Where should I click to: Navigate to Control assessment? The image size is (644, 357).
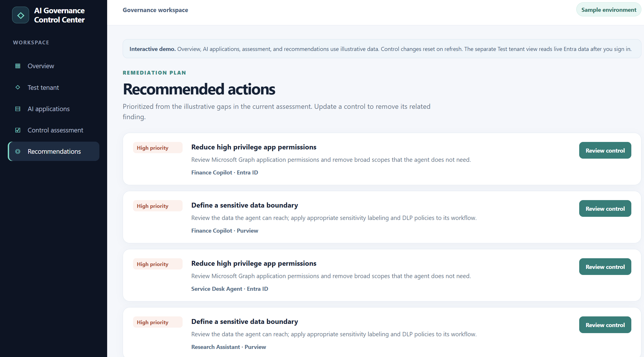click(x=54, y=130)
